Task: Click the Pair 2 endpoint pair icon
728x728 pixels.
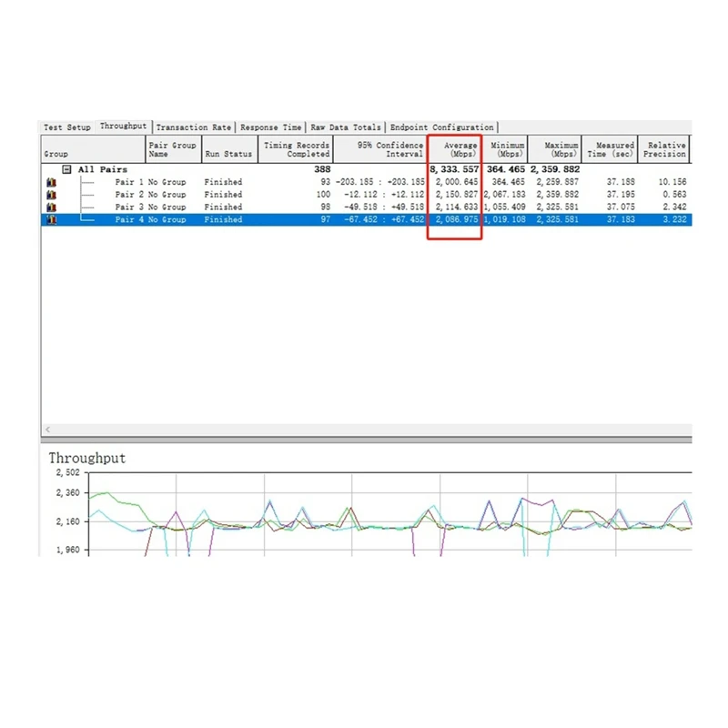Action: pos(52,195)
